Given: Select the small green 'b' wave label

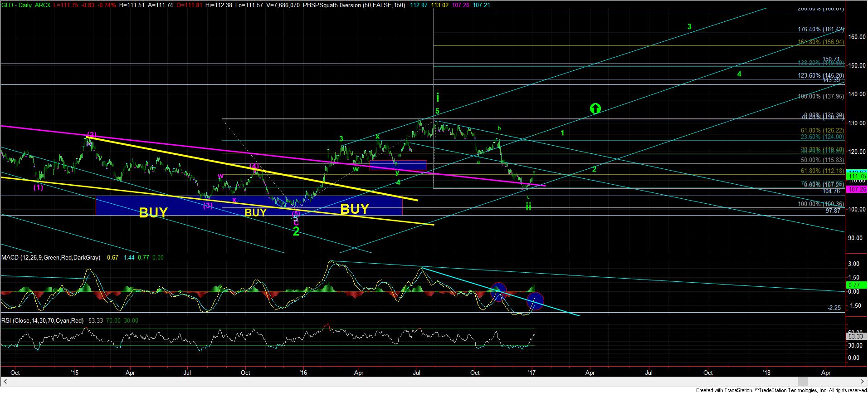Looking at the screenshot, I should point(499,128).
